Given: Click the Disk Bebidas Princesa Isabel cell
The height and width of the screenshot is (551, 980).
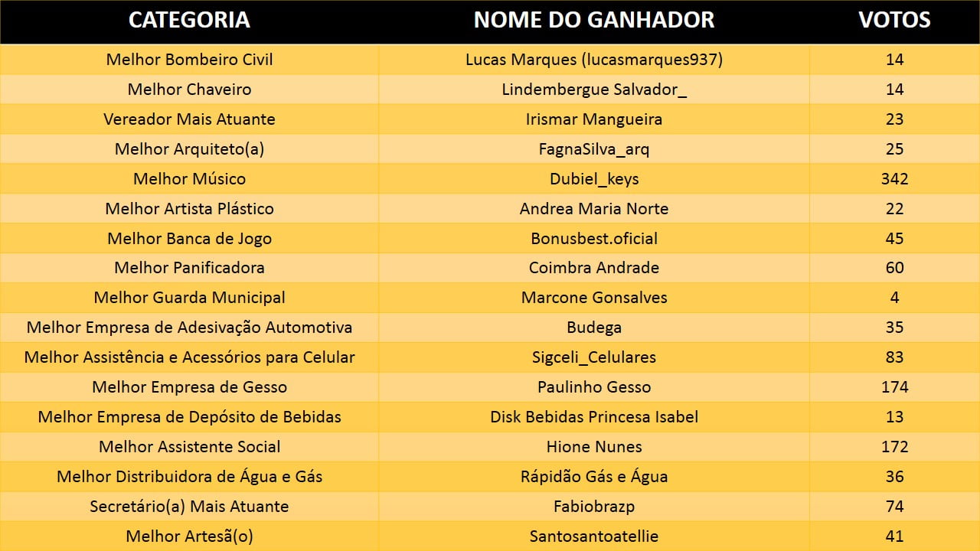Looking at the screenshot, I should pyautogui.click(x=594, y=417).
